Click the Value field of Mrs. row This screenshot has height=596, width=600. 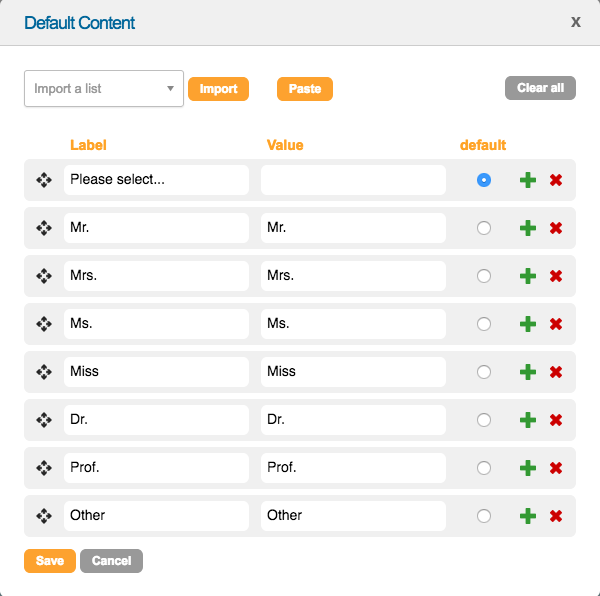coord(352,276)
